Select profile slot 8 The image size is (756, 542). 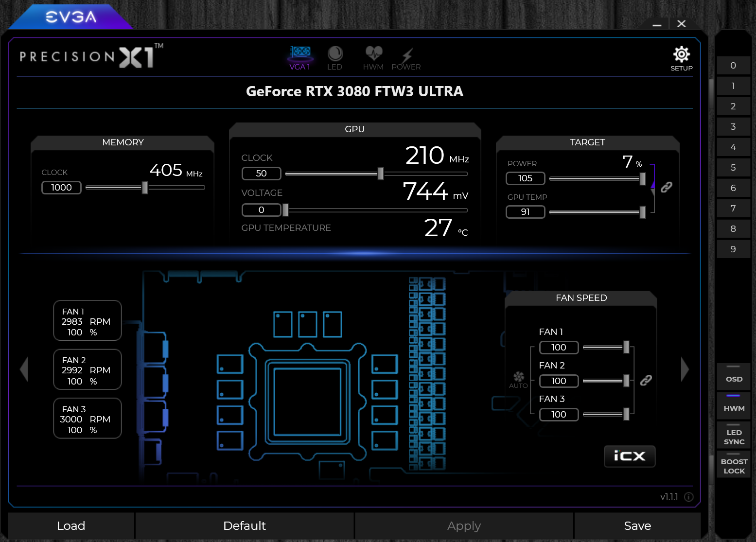733,229
